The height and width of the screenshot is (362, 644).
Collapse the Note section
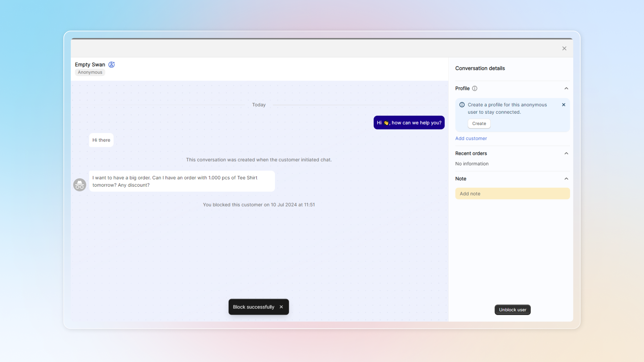coord(566,179)
